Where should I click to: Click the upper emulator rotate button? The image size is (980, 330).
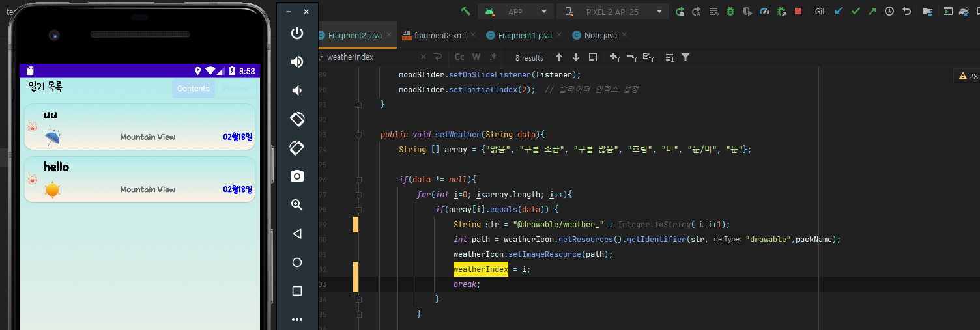pyautogui.click(x=297, y=119)
